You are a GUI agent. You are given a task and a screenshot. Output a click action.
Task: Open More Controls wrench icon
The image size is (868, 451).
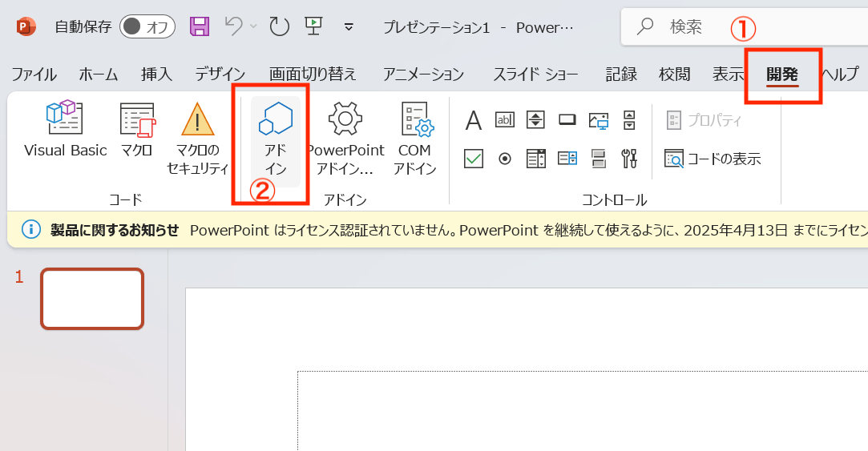point(629,159)
